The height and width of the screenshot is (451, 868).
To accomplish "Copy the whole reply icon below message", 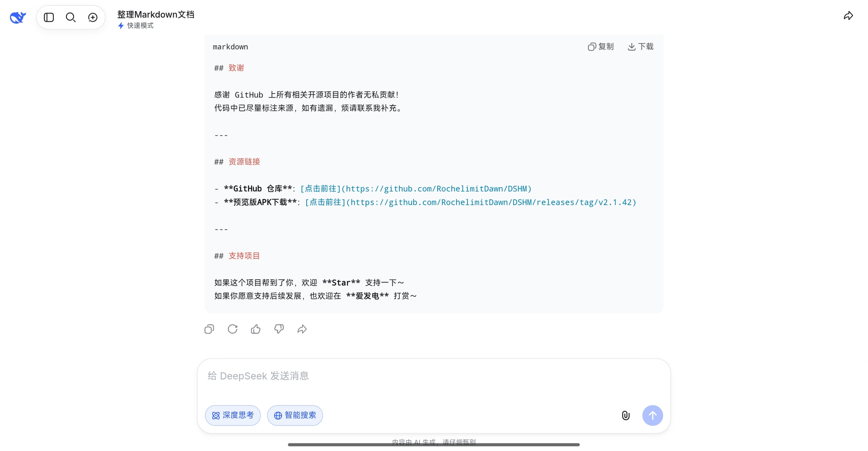I will pos(209,329).
